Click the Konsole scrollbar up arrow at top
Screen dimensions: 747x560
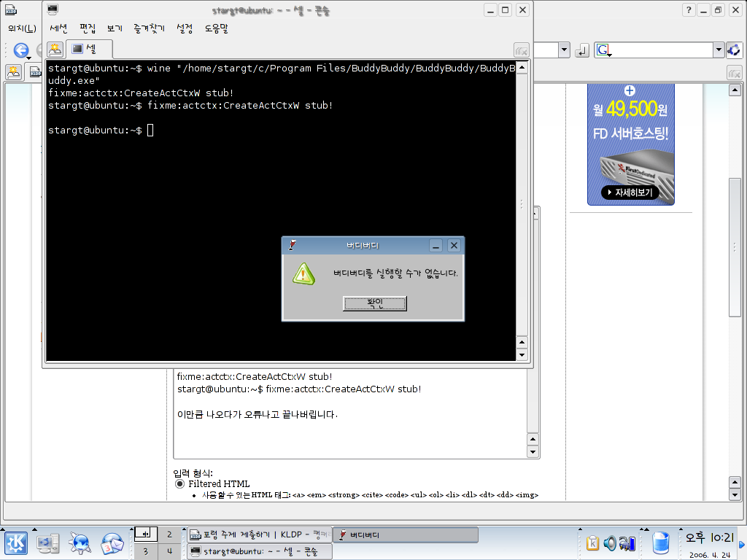tap(522, 67)
